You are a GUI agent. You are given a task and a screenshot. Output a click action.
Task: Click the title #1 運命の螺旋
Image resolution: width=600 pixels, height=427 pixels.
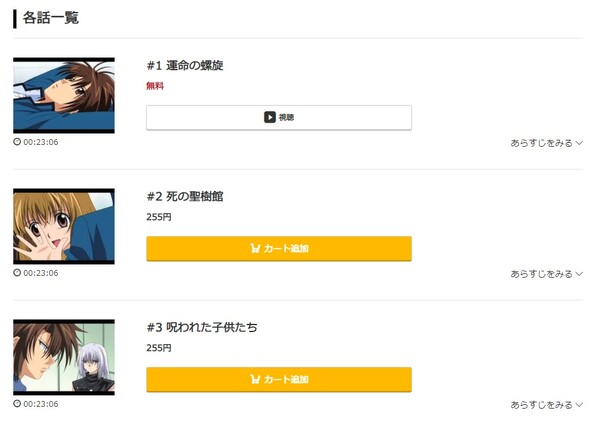pyautogui.click(x=185, y=65)
